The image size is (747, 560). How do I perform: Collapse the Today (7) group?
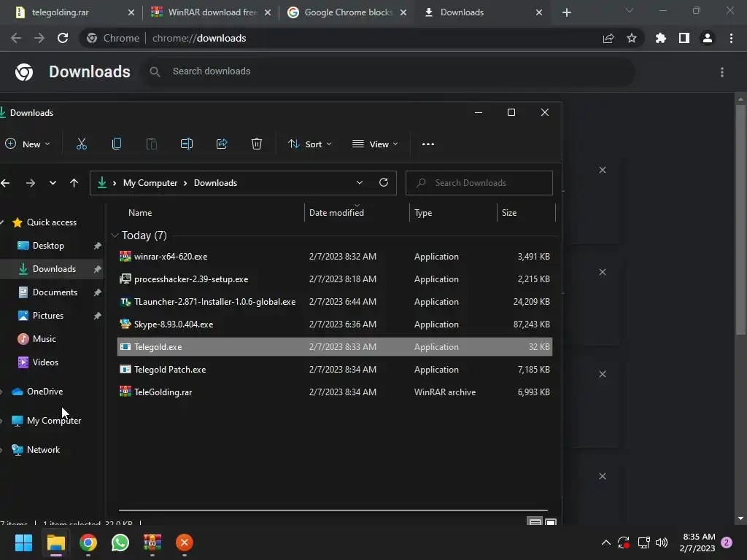pos(115,236)
